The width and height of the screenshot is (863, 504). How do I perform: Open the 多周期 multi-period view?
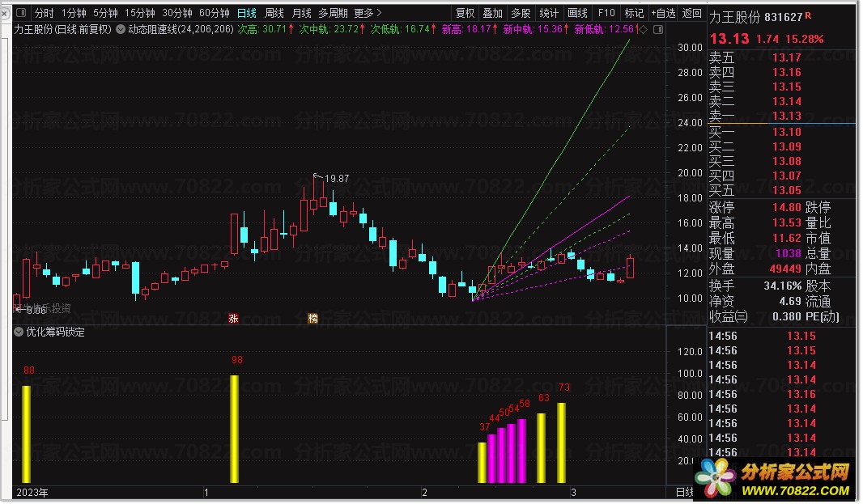333,13
